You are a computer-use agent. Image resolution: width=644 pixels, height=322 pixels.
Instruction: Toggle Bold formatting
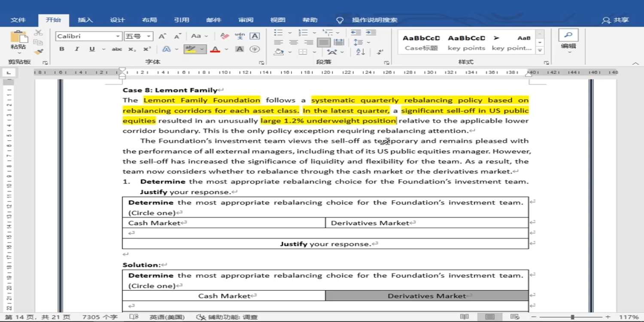[62, 49]
